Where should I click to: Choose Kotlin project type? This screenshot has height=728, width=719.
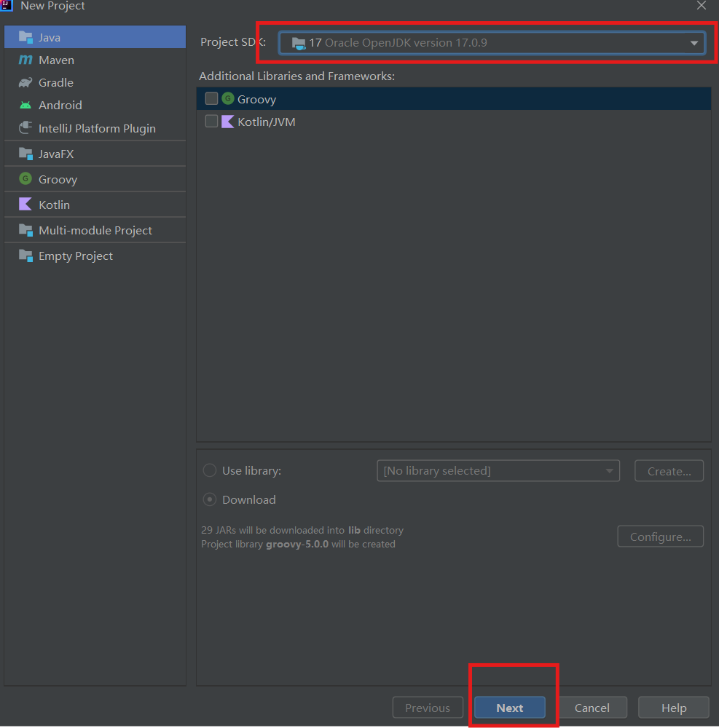coord(95,205)
